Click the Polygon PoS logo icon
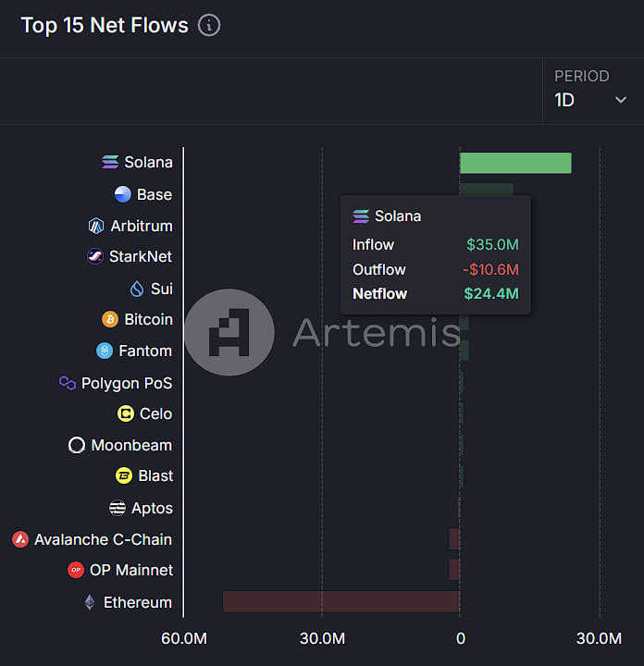Image resolution: width=644 pixels, height=666 pixels. point(68,383)
